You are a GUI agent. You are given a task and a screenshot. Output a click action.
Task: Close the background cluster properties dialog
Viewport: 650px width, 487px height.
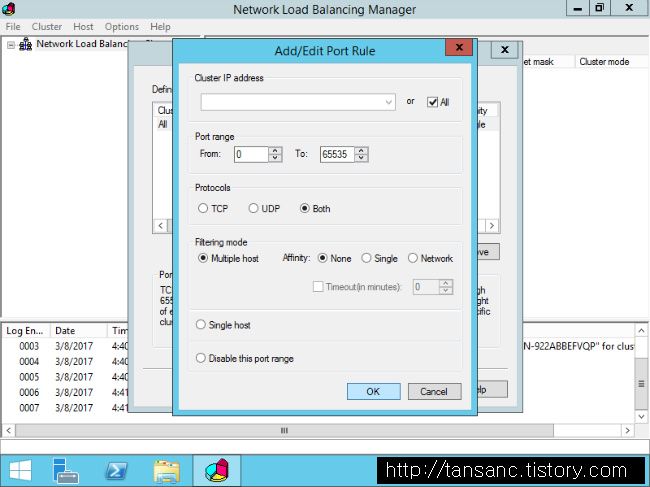[504, 50]
